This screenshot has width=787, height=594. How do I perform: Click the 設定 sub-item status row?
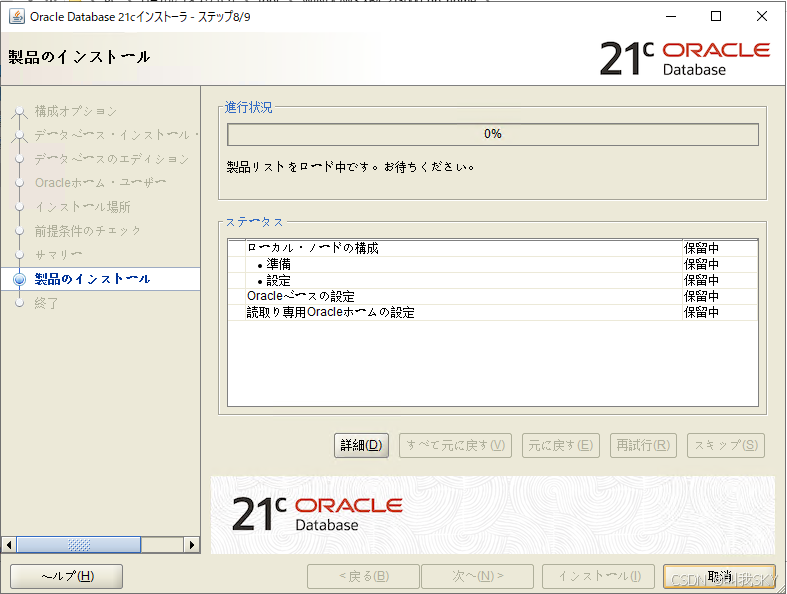tap(492, 280)
